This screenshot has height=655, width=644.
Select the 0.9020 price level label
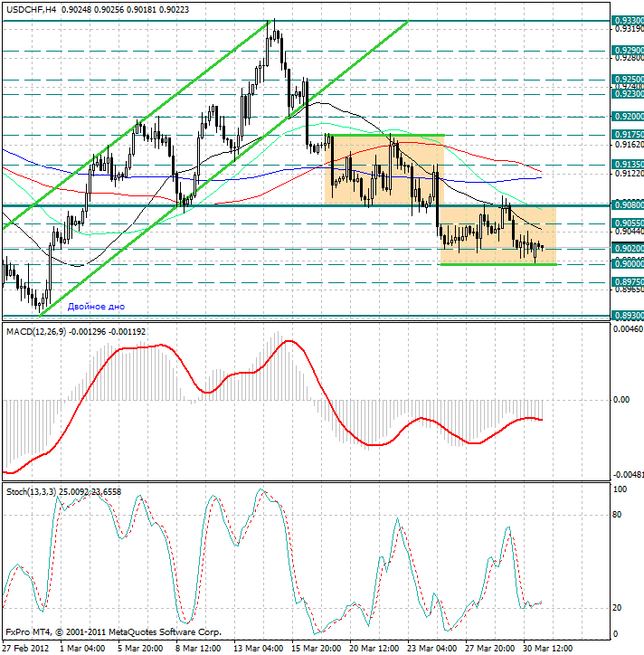pyautogui.click(x=628, y=249)
